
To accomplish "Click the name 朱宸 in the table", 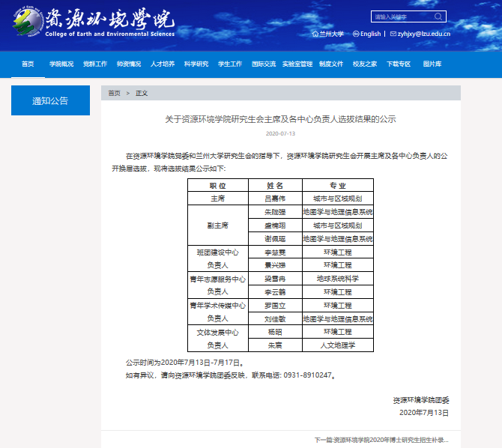I will 275,345.
